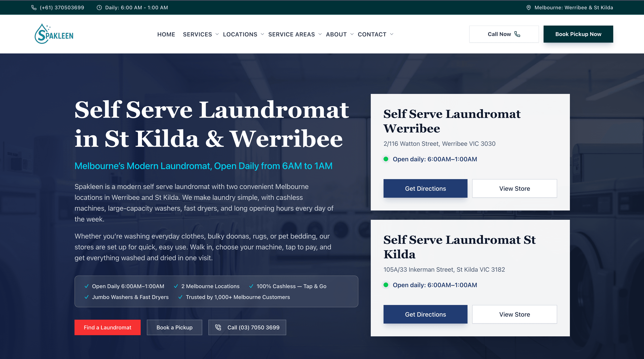Open the ABOUT menu item
The height and width of the screenshot is (359, 644).
[x=336, y=34]
